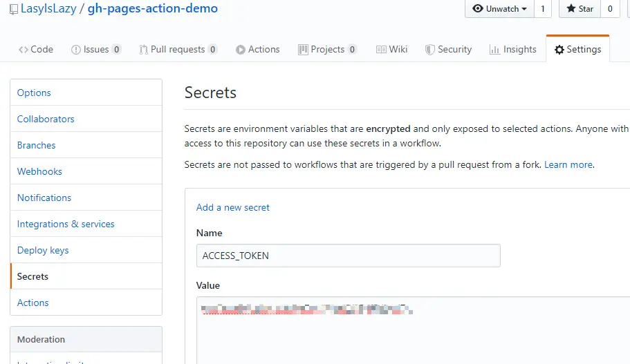Click the Security tab shield icon
This screenshot has width=630, height=364.
(430, 50)
